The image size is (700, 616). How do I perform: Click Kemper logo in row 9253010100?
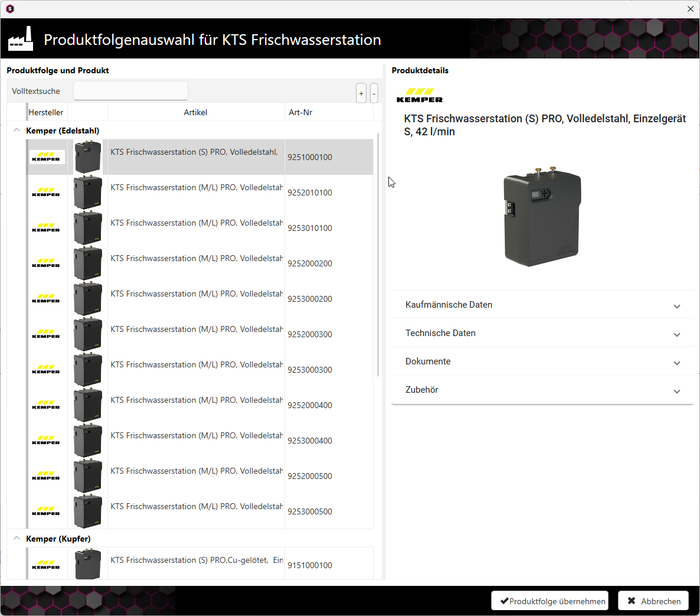click(x=46, y=228)
